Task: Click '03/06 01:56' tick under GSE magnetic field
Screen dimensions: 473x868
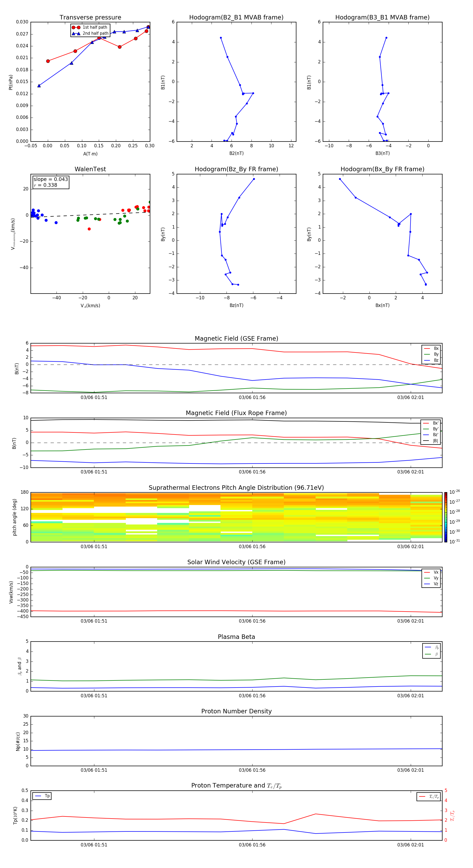Action: point(252,398)
